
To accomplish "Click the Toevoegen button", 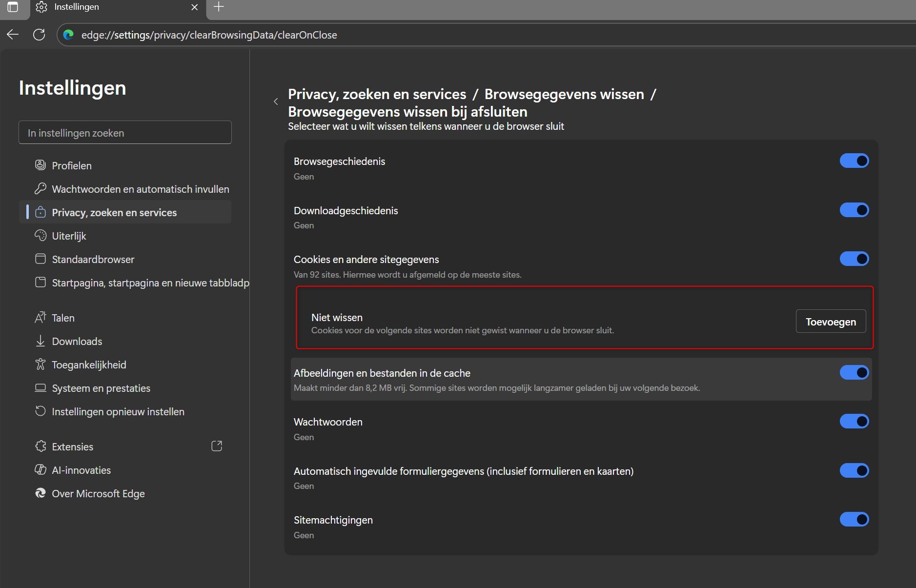I will click(x=831, y=322).
